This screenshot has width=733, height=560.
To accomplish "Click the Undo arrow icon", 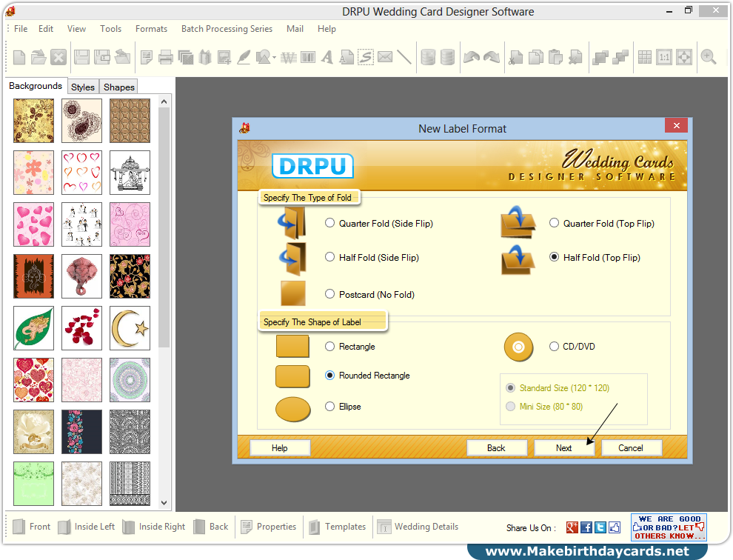I will click(470, 57).
